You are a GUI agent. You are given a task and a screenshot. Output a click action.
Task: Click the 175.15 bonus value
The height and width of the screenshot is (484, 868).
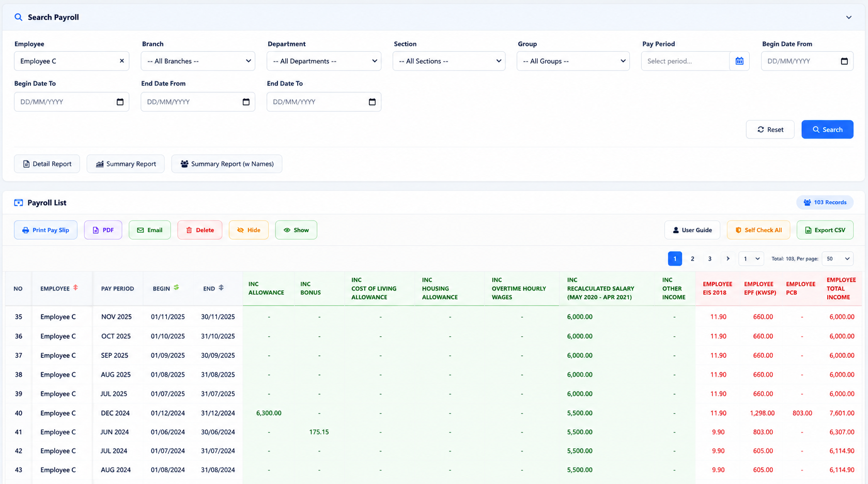(319, 432)
